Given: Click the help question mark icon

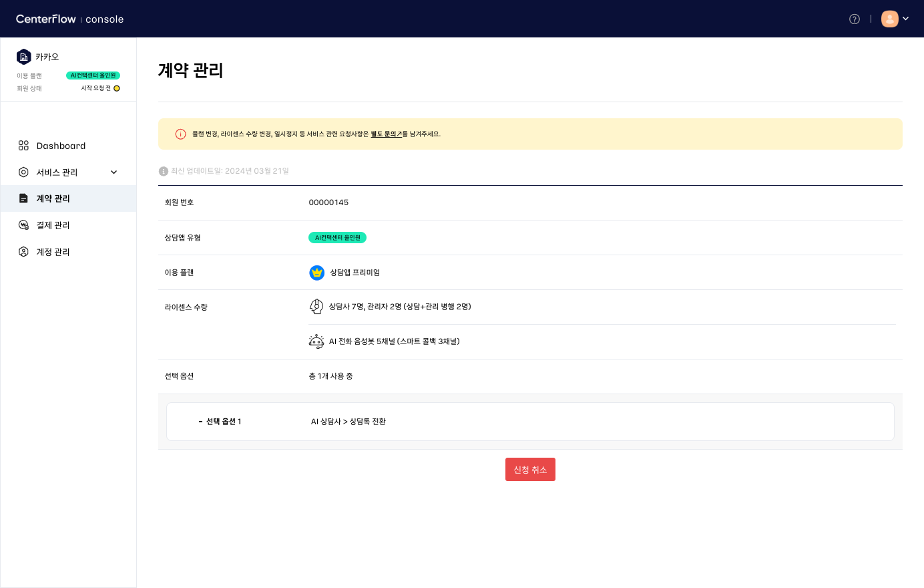Looking at the screenshot, I should [x=854, y=19].
